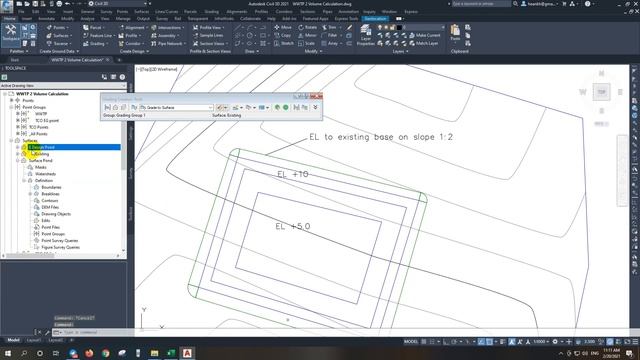Open the Surfaces menu in menu bar

coord(141,12)
